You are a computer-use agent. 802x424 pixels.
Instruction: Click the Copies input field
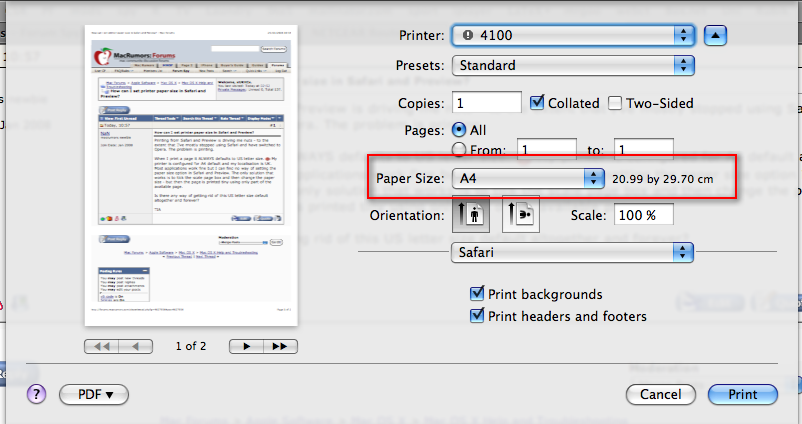click(x=486, y=103)
